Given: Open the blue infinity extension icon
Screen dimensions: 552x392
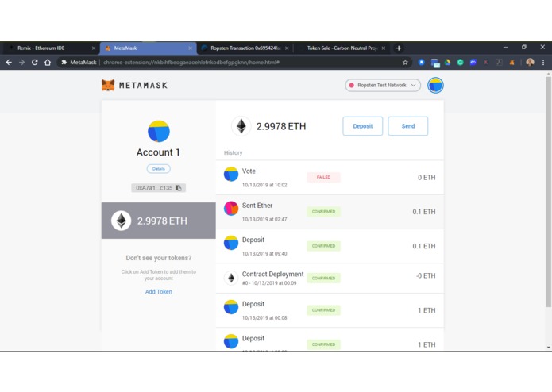Looking at the screenshot, I should click(473, 62).
